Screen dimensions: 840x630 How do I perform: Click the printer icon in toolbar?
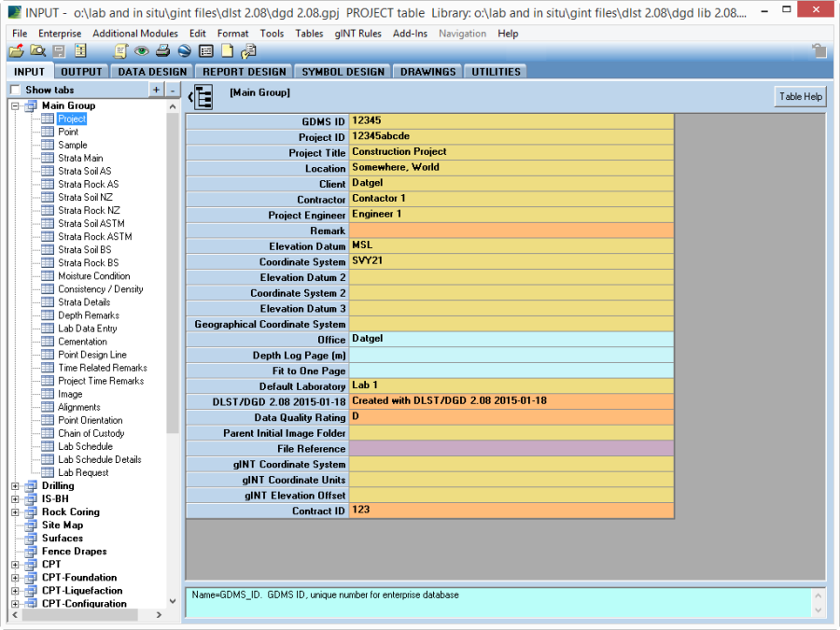(163, 51)
